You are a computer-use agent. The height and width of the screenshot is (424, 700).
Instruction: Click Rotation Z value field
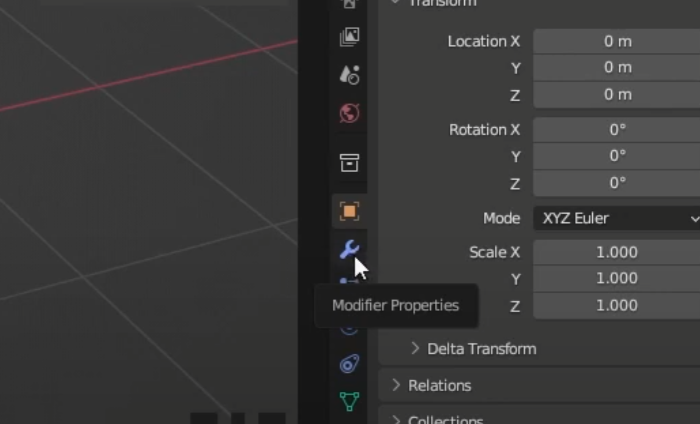pos(617,183)
